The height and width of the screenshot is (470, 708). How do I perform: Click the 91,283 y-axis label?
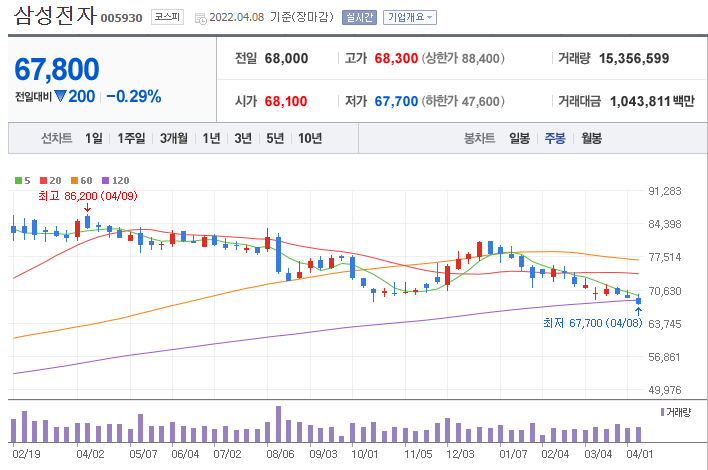(665, 191)
